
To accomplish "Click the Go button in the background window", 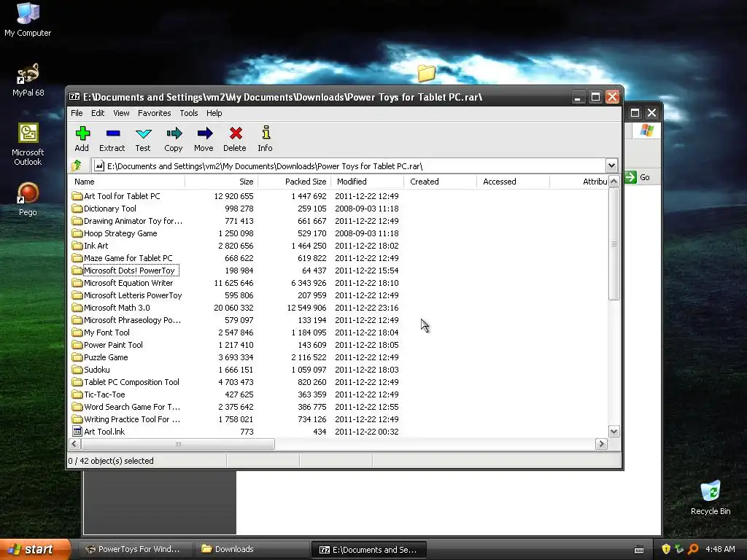I will 638,177.
